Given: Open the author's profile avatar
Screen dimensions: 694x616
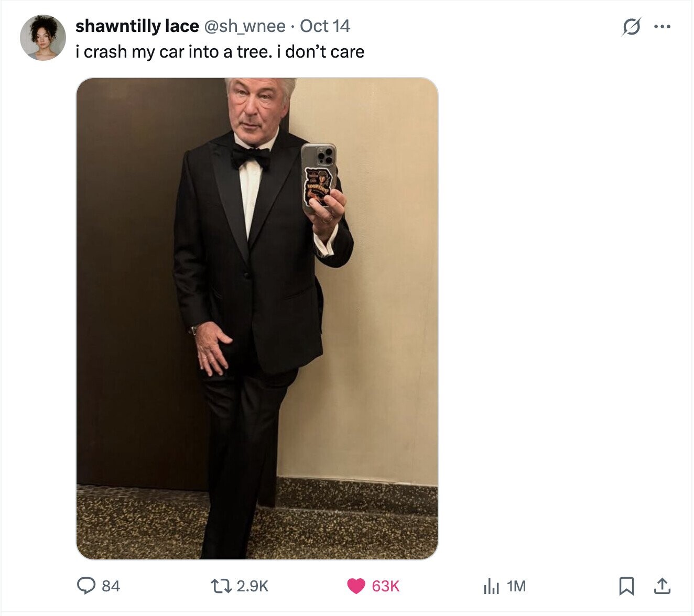Looking at the screenshot, I should pyautogui.click(x=43, y=38).
